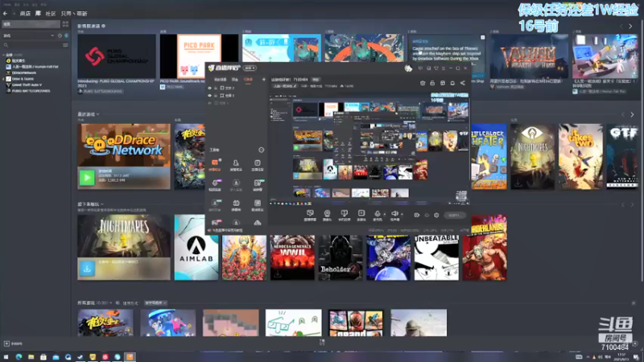644x362 pixels.
Task: Collapse the favorites category in game list
Action: [x=4, y=55]
